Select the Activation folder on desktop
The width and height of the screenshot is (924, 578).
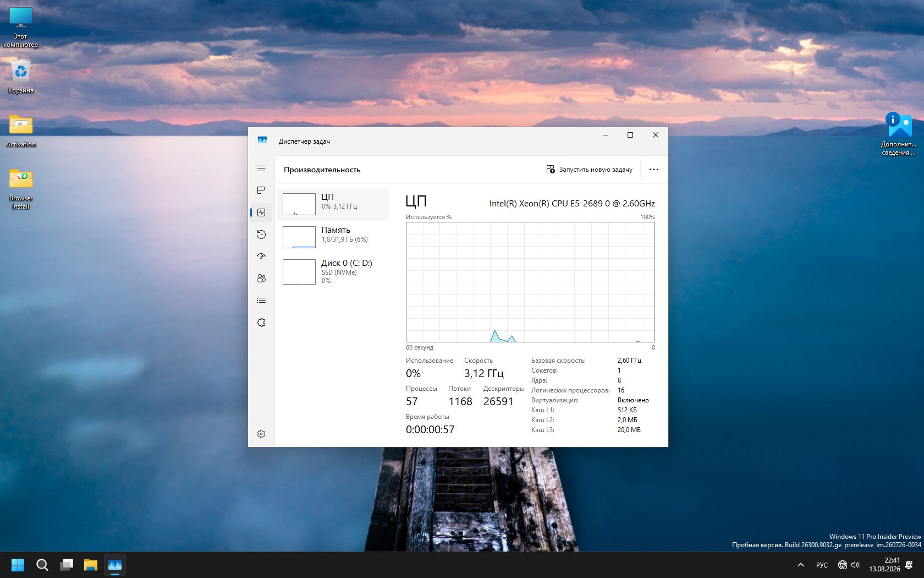click(21, 131)
